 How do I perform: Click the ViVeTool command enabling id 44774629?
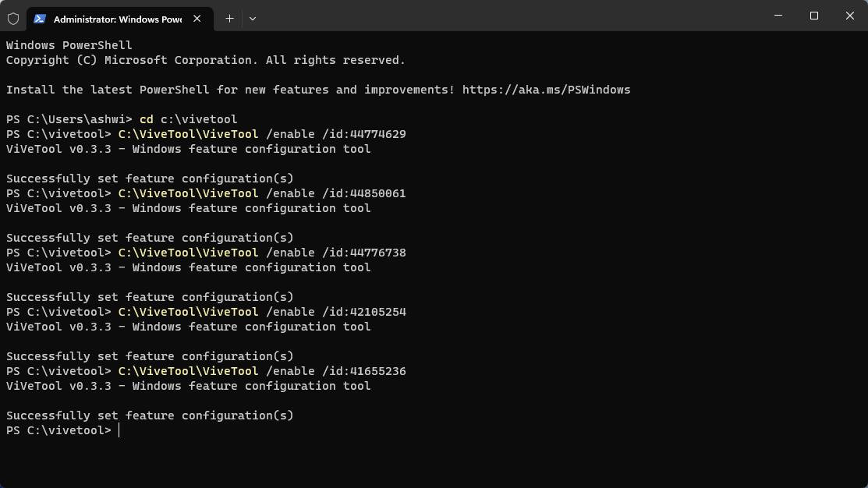pos(261,133)
